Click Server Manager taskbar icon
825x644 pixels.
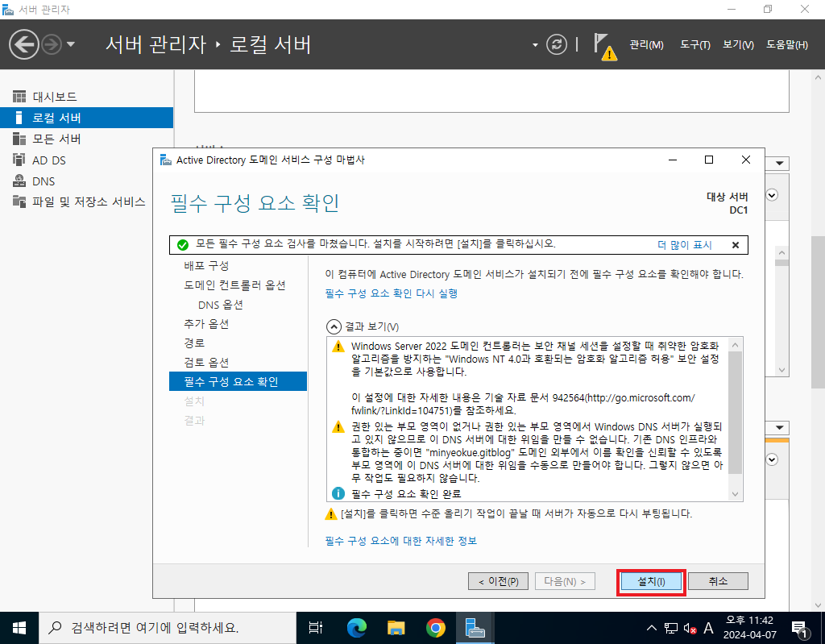[x=475, y=628]
